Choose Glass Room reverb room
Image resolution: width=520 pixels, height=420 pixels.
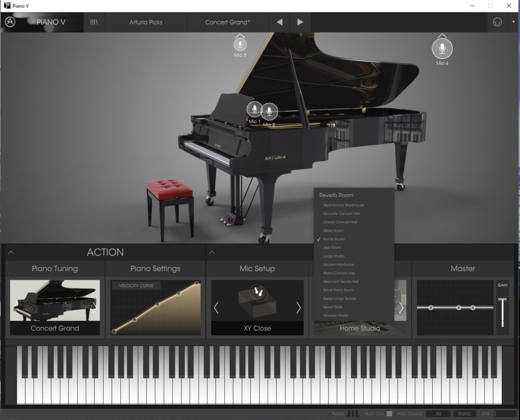(x=333, y=231)
